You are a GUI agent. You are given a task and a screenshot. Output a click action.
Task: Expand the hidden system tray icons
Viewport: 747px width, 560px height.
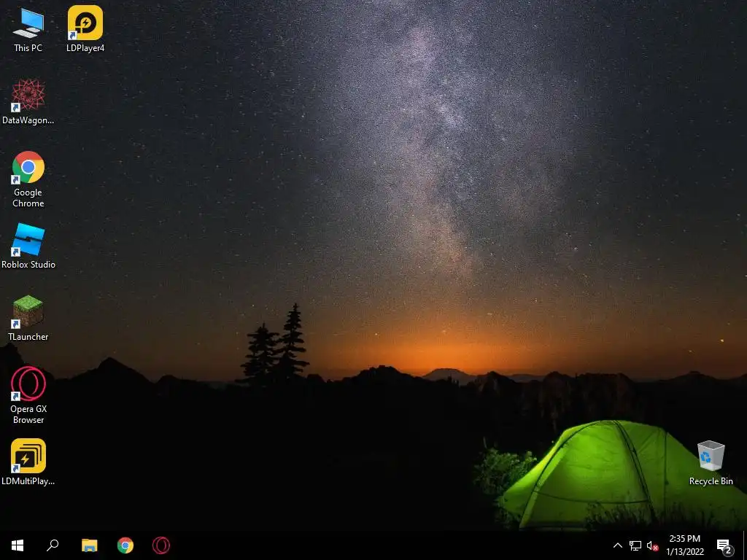tap(617, 545)
